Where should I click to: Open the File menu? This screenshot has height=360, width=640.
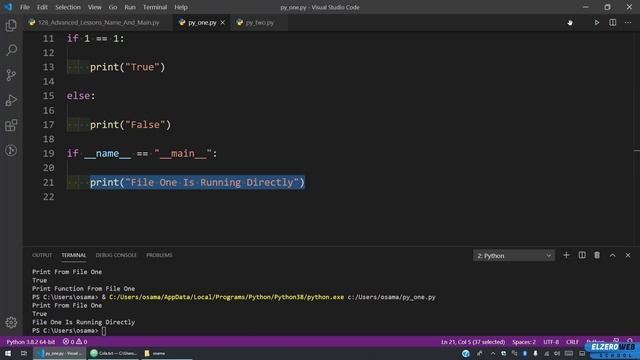pyautogui.click(x=25, y=7)
